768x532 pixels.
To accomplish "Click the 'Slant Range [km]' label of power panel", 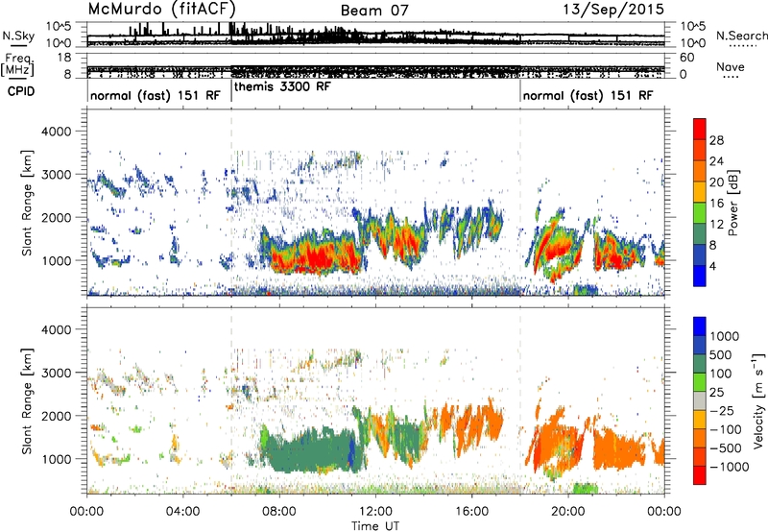I will tap(27, 203).
